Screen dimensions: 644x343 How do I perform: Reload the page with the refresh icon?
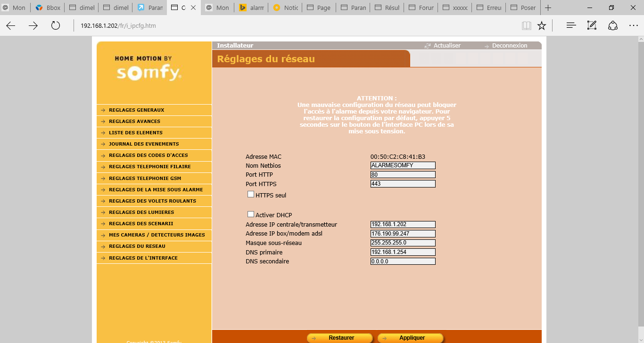[x=56, y=25]
